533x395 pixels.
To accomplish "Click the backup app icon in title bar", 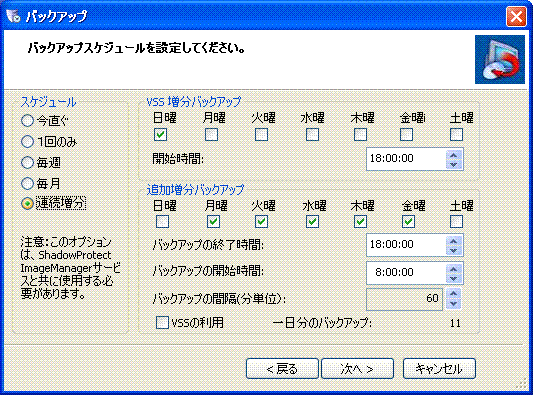I will click(x=14, y=15).
